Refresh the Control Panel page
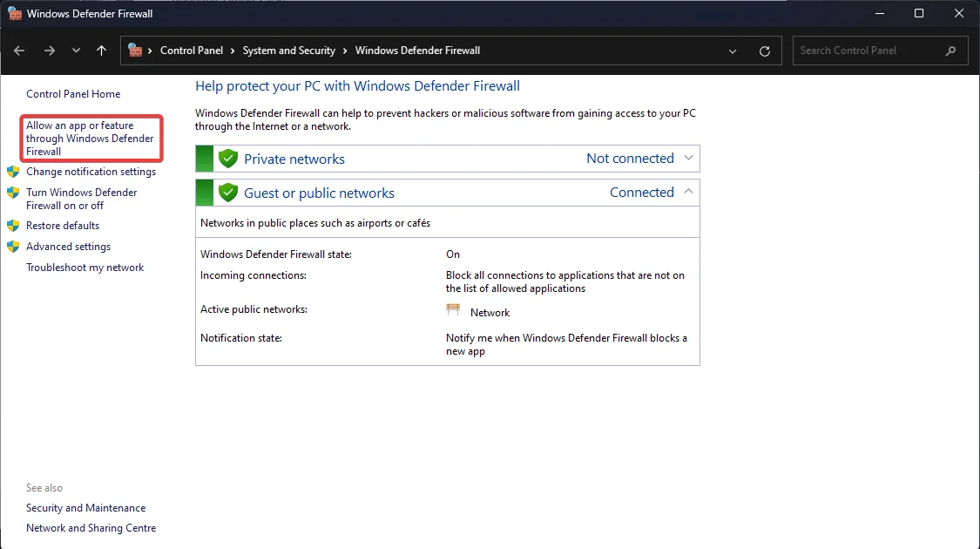 click(x=764, y=51)
